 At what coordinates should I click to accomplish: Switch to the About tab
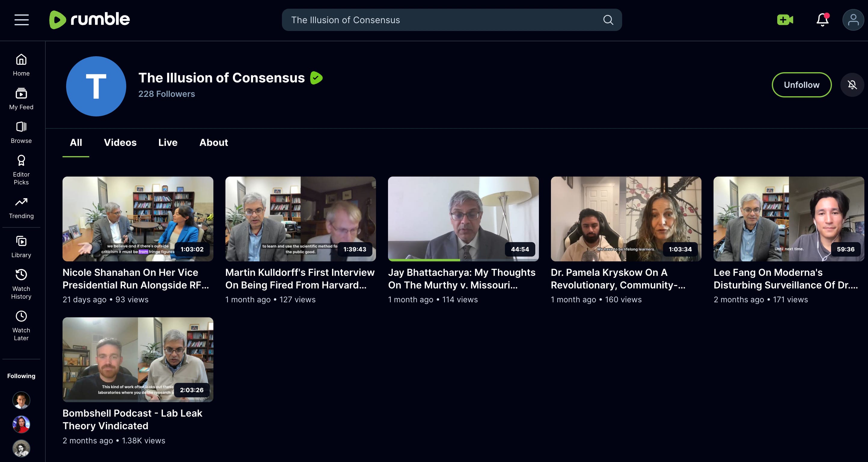coord(214,143)
